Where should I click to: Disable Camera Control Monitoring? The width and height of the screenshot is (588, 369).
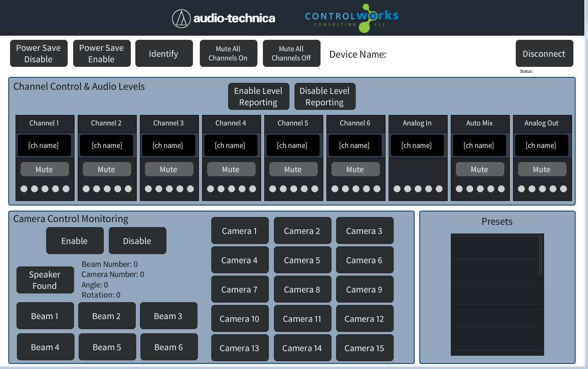137,241
